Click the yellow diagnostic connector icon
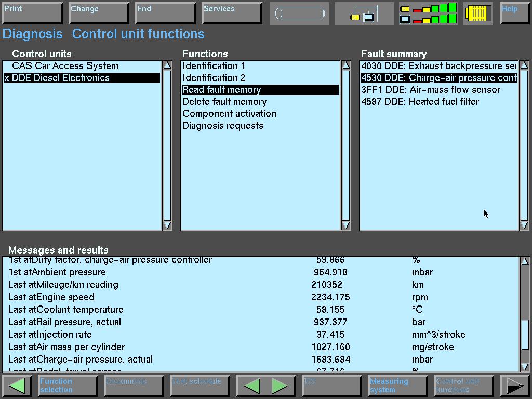 478,14
